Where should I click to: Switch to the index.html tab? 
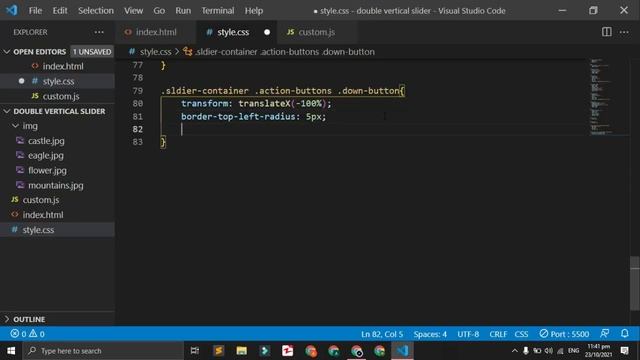[x=156, y=32]
